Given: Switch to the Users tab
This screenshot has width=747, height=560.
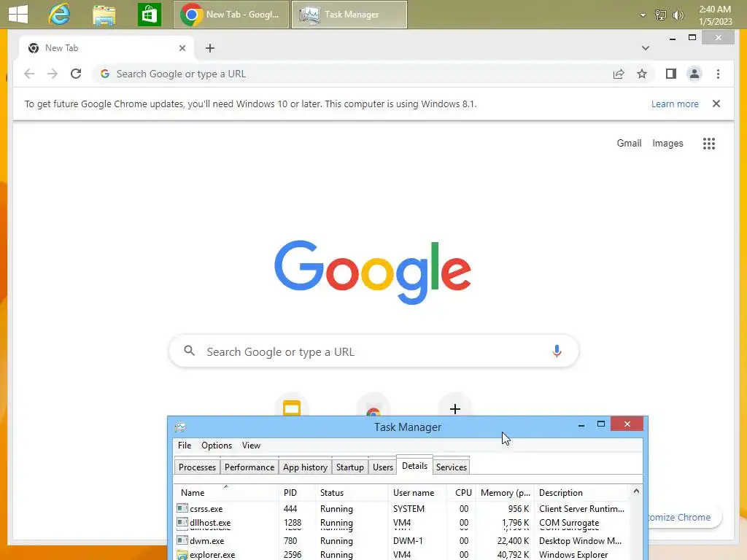Looking at the screenshot, I should pyautogui.click(x=382, y=467).
